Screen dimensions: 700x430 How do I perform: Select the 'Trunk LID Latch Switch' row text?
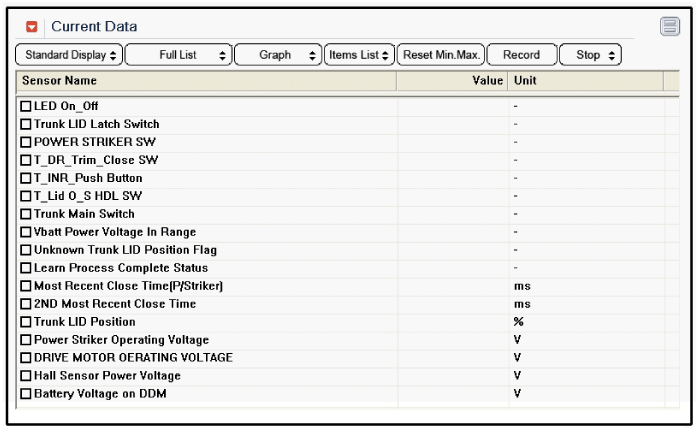(96, 124)
